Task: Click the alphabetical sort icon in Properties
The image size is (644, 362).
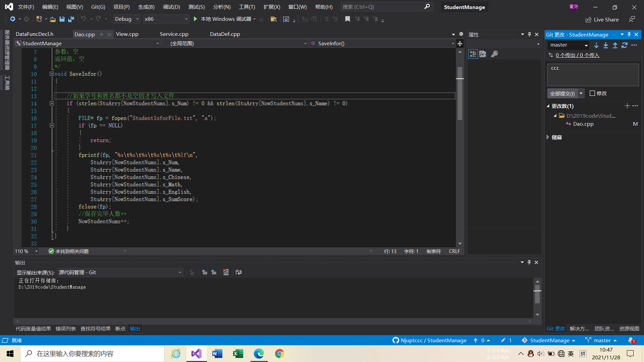Action: pos(483,54)
